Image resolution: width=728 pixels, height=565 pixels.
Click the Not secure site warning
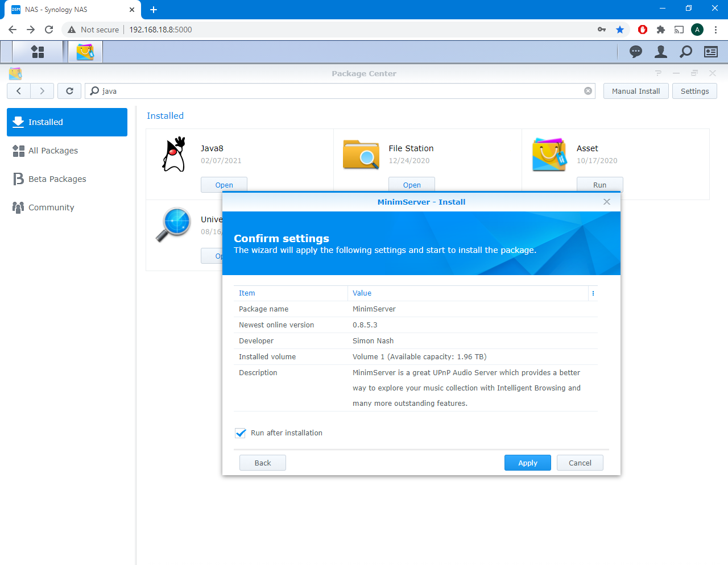pyautogui.click(x=93, y=30)
